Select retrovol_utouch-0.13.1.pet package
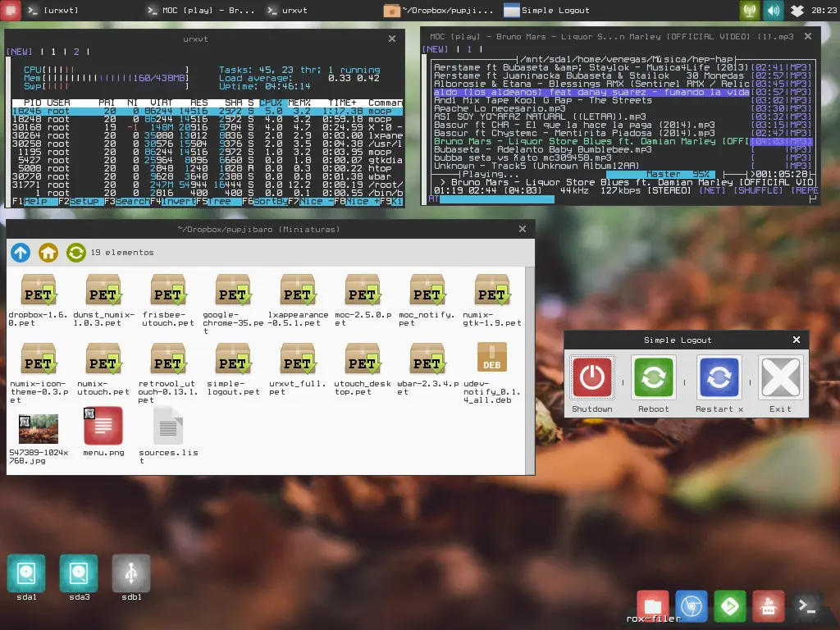The image size is (840, 630). pos(168,373)
